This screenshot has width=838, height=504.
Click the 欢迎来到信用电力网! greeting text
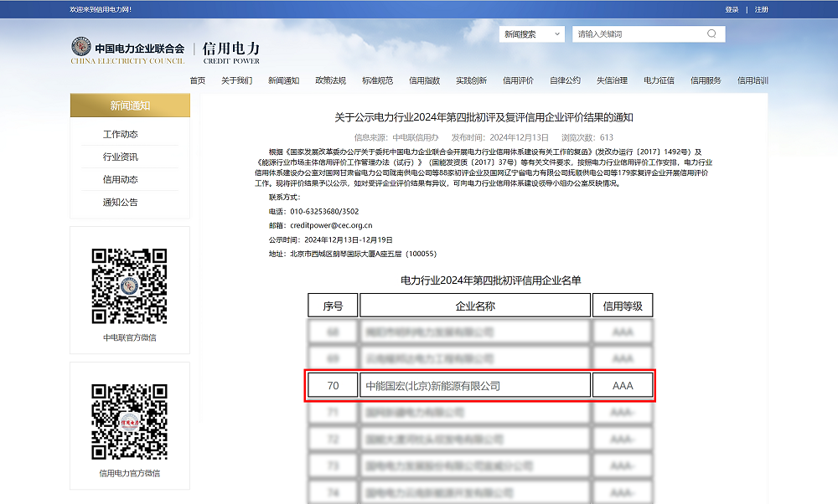101,9
